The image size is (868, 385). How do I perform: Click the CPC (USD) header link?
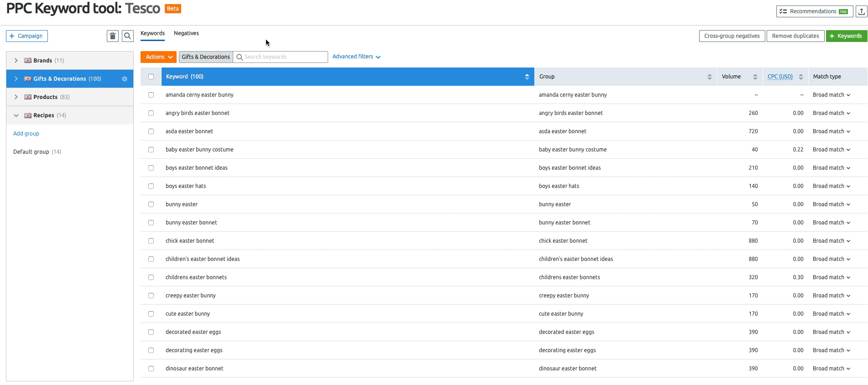[x=780, y=77]
